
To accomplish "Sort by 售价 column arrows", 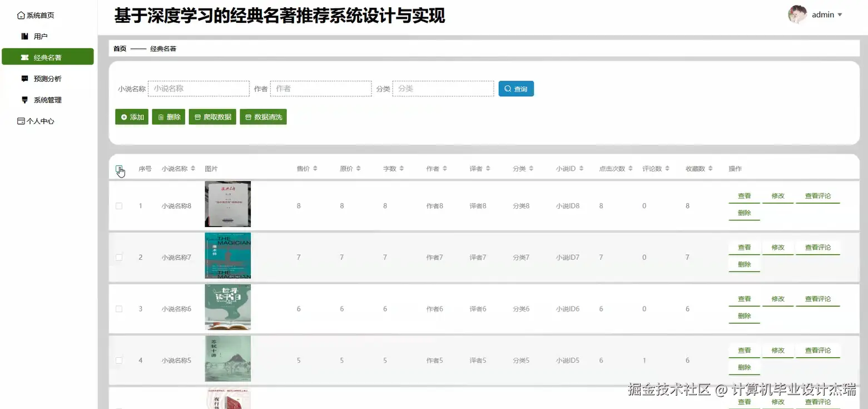I will [315, 169].
